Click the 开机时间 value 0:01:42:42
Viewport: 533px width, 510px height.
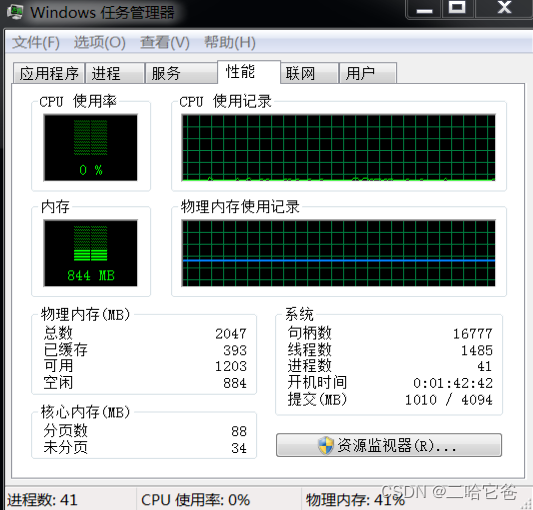coord(453,383)
